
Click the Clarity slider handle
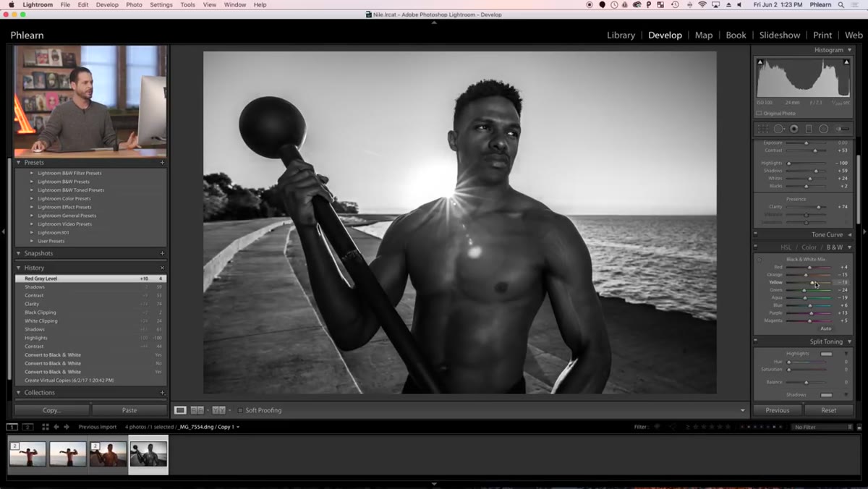(x=820, y=207)
